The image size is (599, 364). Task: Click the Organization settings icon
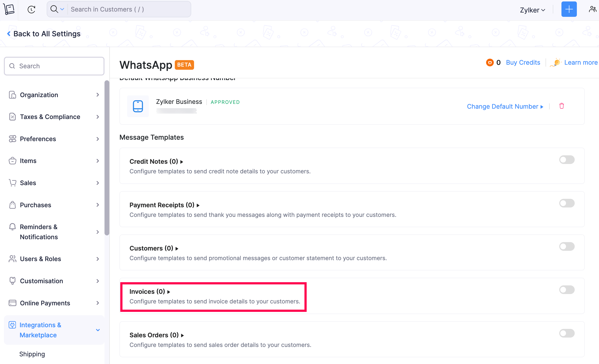(x=13, y=94)
